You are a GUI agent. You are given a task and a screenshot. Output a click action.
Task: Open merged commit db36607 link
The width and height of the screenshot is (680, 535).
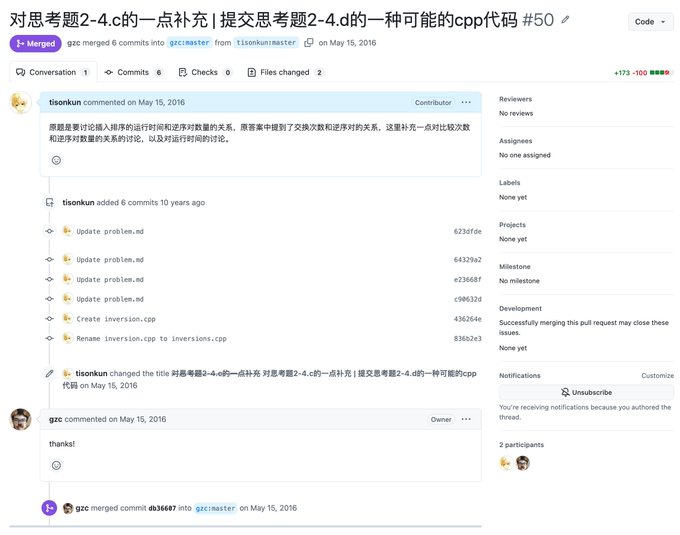tap(162, 508)
